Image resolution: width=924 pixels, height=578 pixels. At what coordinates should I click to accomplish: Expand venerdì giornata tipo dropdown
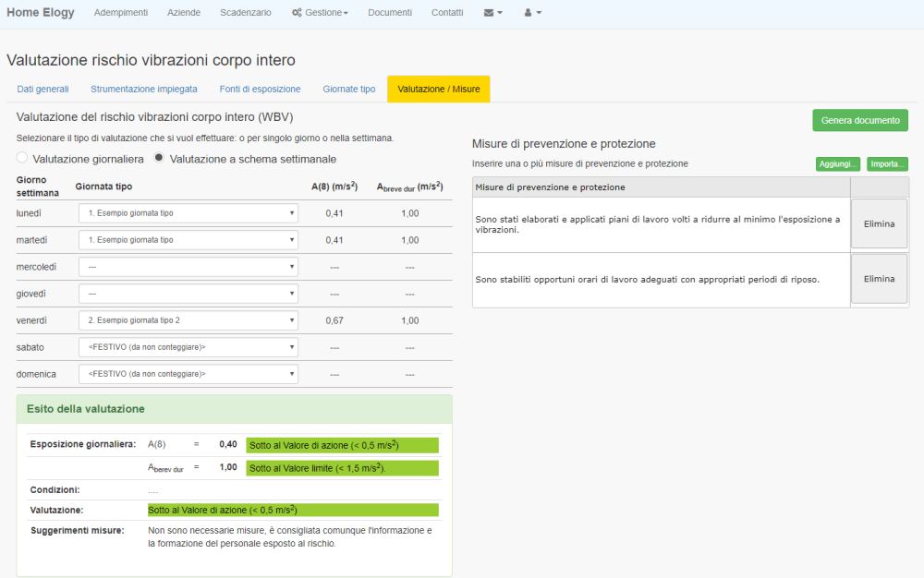(188, 320)
